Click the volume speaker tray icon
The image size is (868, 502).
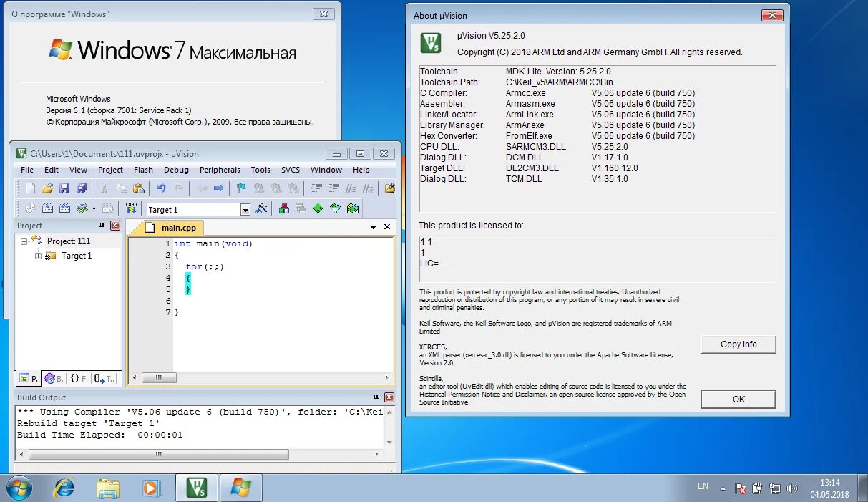click(791, 488)
